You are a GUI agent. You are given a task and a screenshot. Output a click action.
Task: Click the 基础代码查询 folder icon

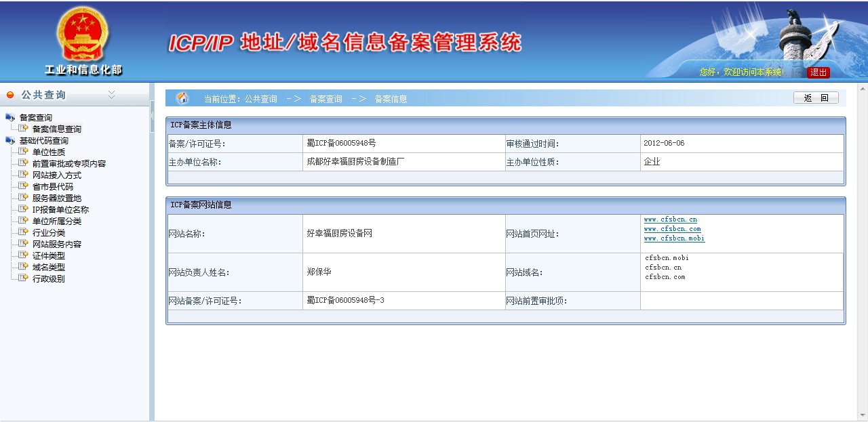click(10, 140)
